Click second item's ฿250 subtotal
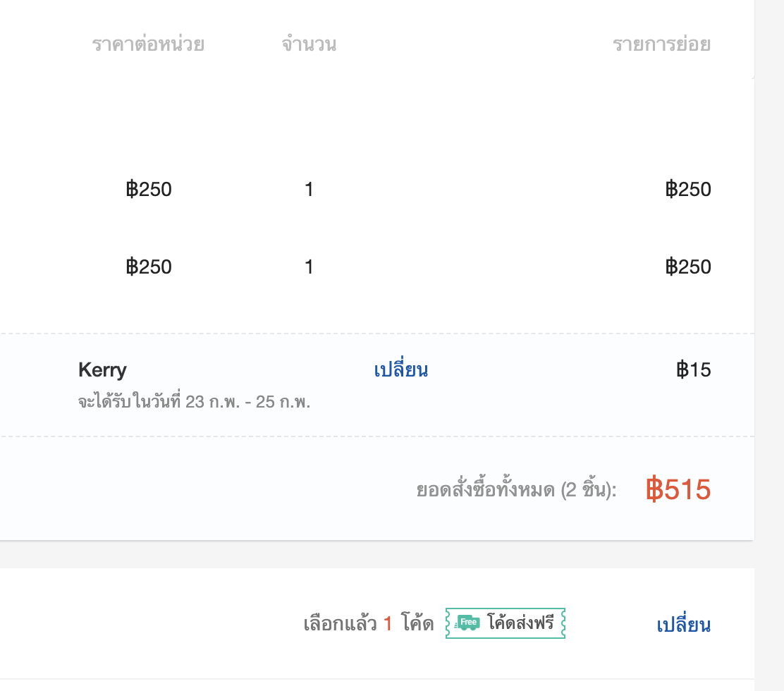Viewport: 784px width, 691px height. pyautogui.click(x=689, y=267)
